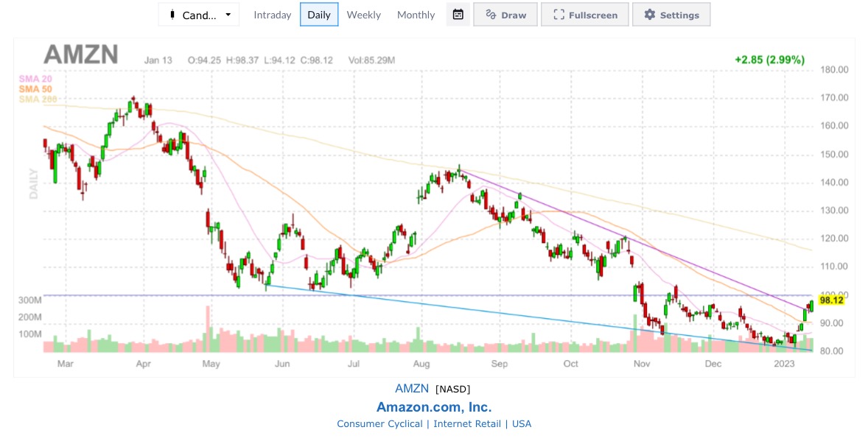Enter Fullscreen chart mode

584,15
